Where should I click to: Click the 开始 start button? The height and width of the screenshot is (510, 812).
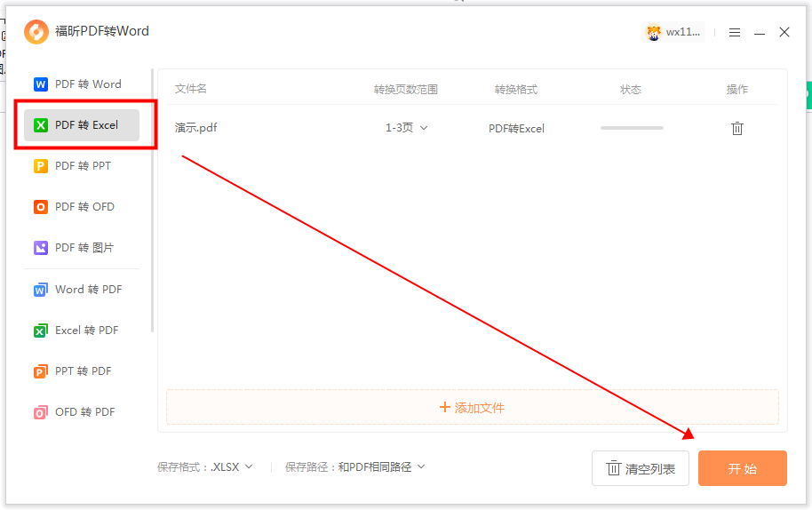(742, 468)
